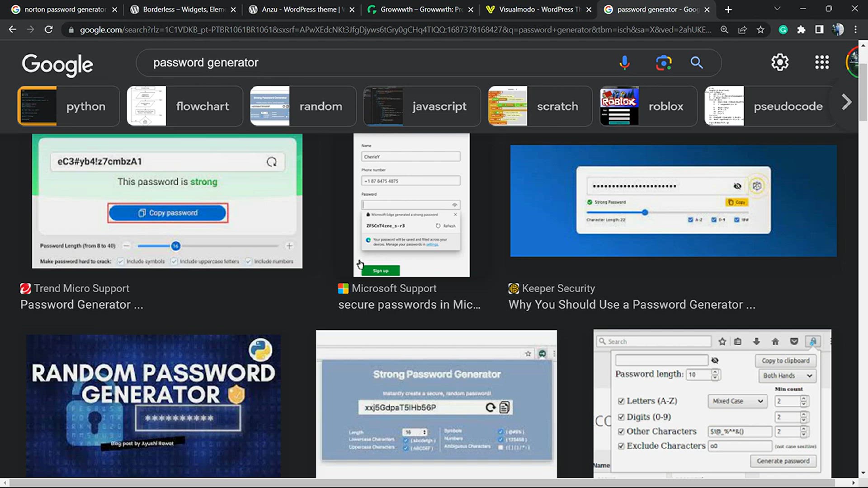Screen dimensions: 868x488
Task: Open the Microsoft Support sign up image
Action: click(411, 205)
